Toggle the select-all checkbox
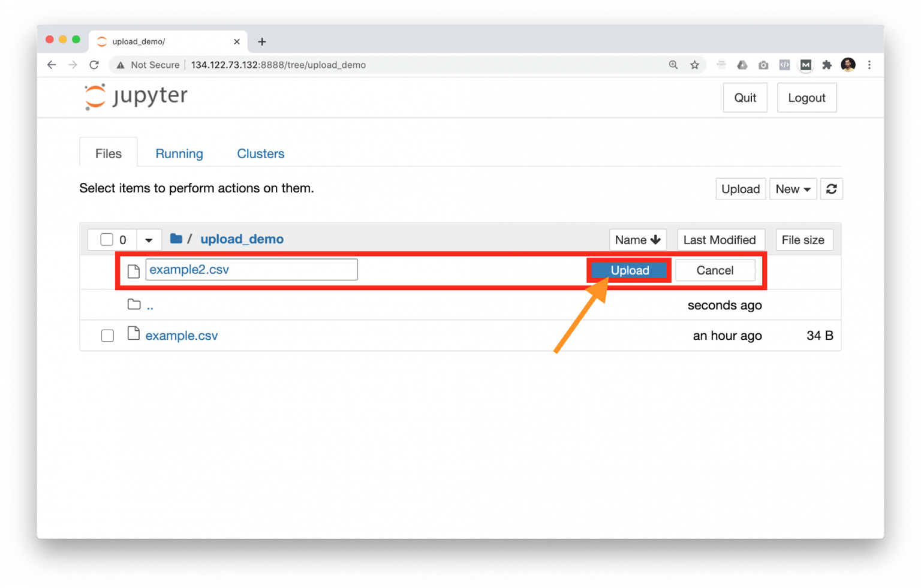921x588 pixels. tap(106, 239)
